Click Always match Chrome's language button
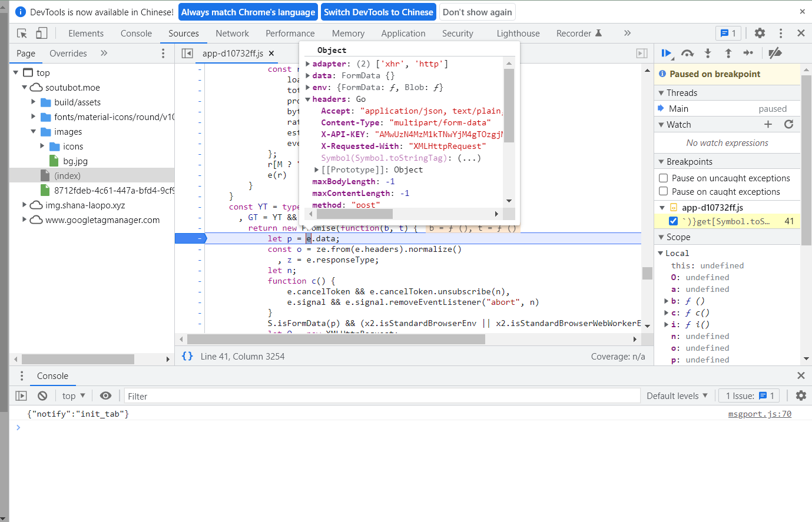 [248, 12]
